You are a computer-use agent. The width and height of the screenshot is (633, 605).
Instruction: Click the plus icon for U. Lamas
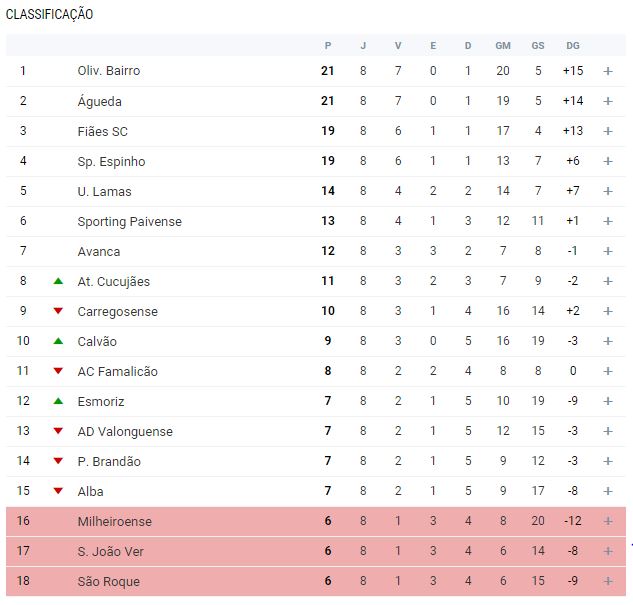coord(607,191)
